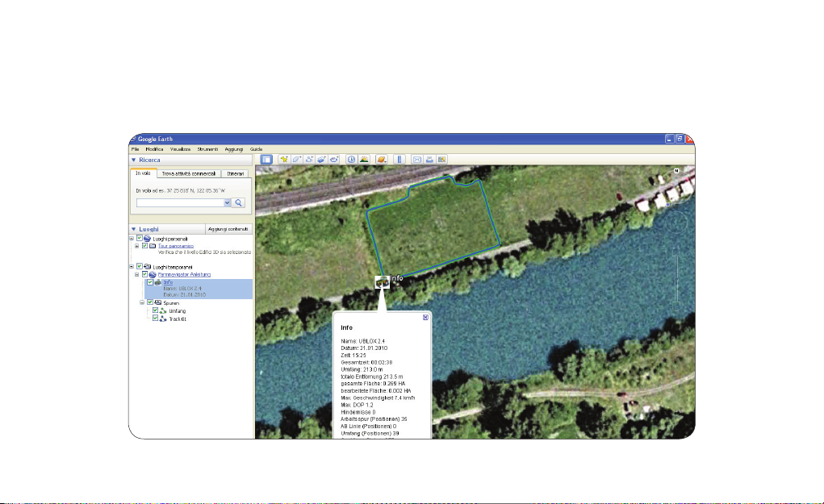The width and height of the screenshot is (824, 504).
Task: Collapse the Luoghi personali tree node
Action: tap(132, 239)
